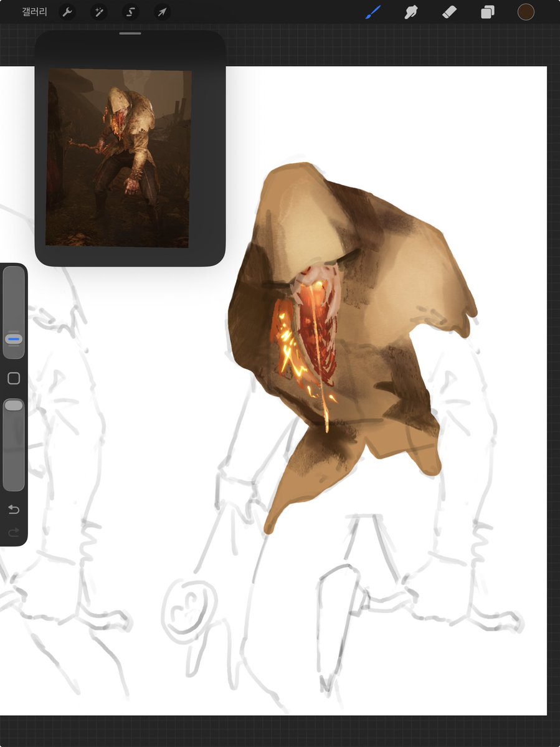Open the active color picker circle
This screenshot has width=560, height=747.
526,12
